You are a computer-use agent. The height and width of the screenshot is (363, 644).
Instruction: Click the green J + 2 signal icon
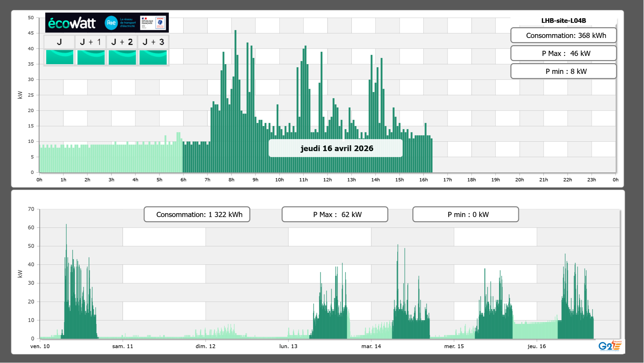click(122, 57)
